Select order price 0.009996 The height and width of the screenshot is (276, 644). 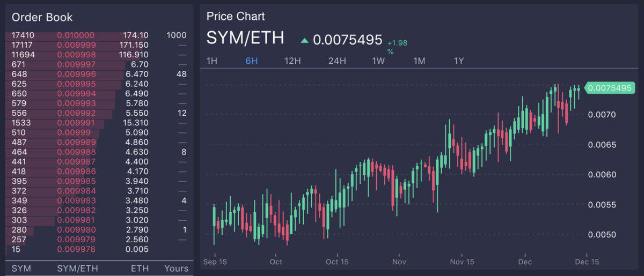(x=76, y=74)
